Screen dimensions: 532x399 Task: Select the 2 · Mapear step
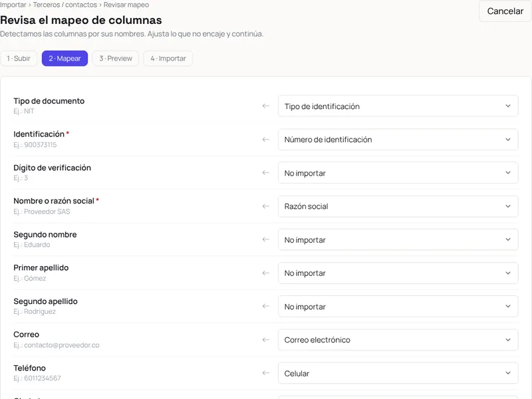coord(65,59)
